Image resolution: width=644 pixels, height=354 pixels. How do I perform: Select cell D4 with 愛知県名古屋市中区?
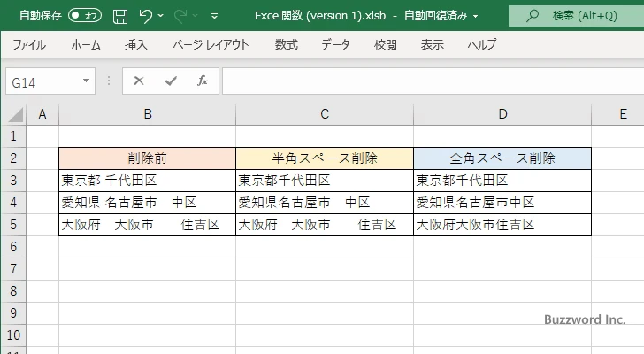(x=502, y=203)
